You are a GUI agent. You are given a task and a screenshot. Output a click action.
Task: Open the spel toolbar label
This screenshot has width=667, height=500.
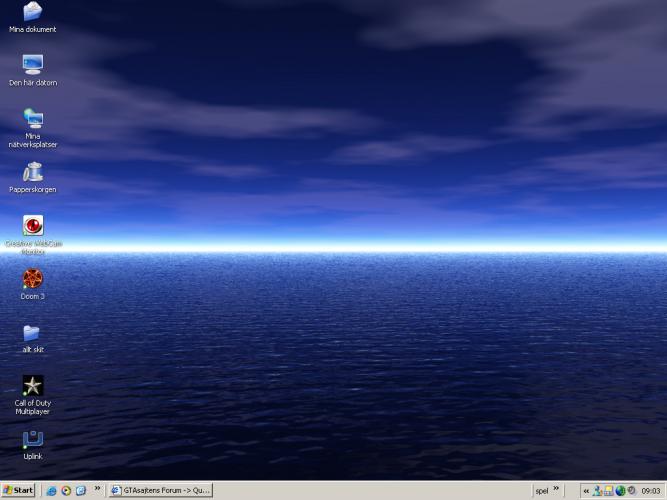[x=541, y=490]
